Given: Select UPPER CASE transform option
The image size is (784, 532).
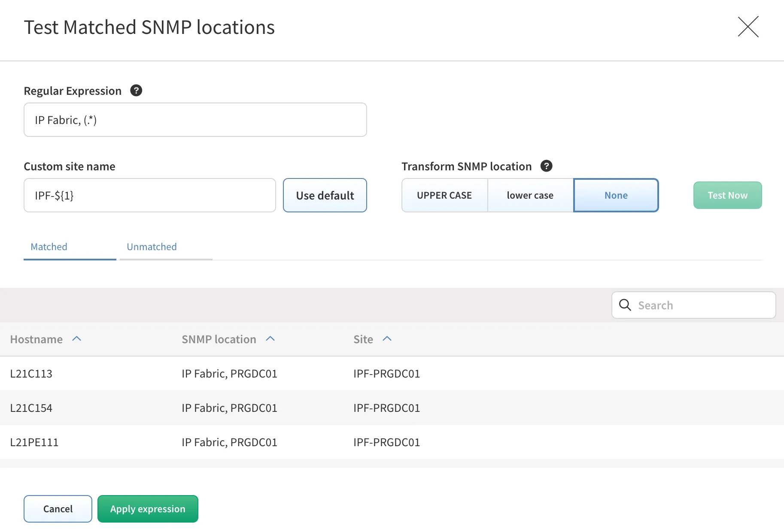Looking at the screenshot, I should point(444,195).
